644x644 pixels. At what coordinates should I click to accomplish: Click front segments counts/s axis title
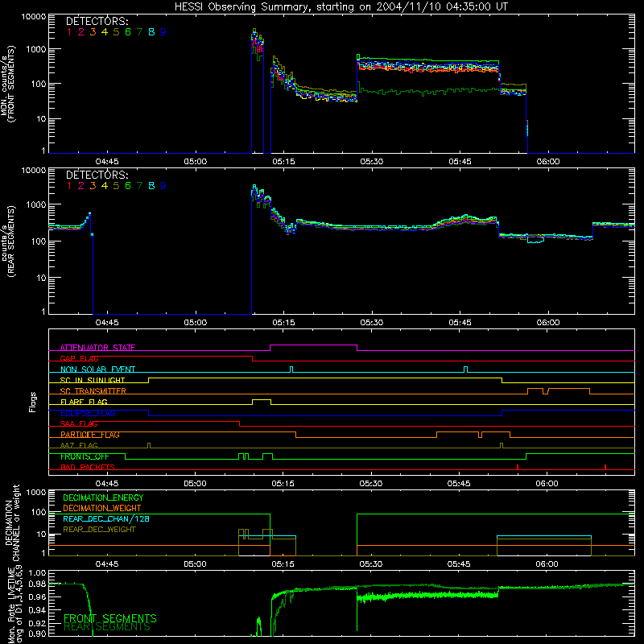pos(7,85)
